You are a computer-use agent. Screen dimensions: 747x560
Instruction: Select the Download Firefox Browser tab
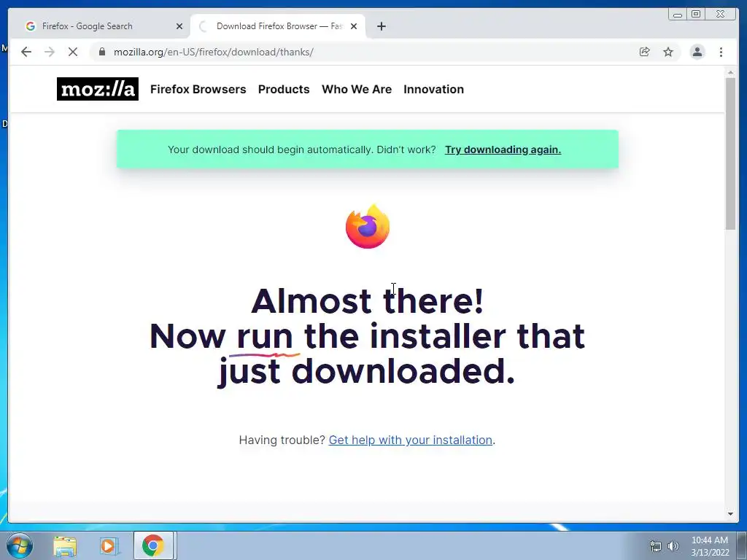pos(278,26)
